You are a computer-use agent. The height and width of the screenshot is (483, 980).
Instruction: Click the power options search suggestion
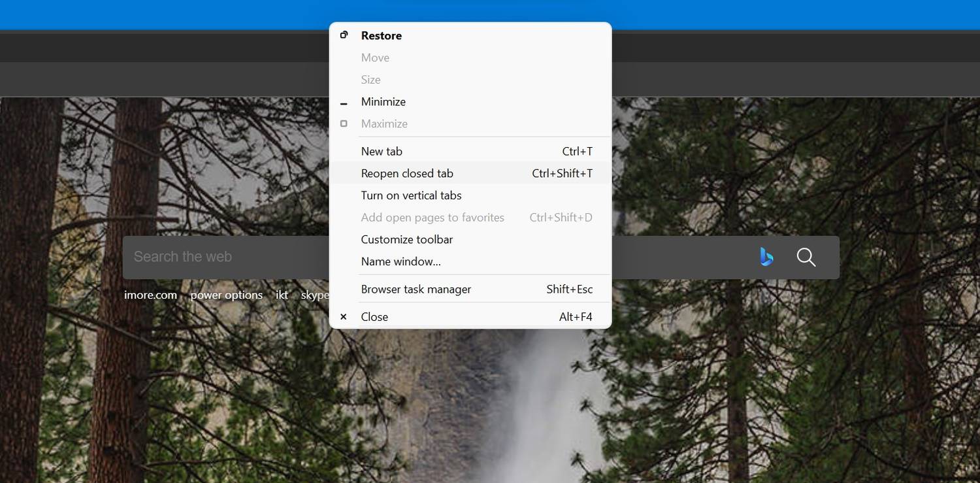click(x=226, y=295)
